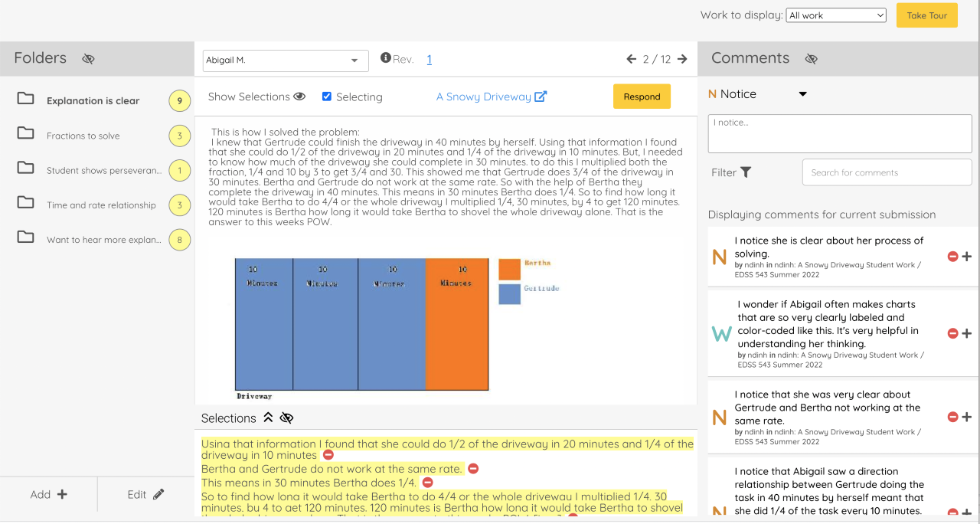
Task: Open the 'Explanation is clear' folder
Action: pos(93,100)
